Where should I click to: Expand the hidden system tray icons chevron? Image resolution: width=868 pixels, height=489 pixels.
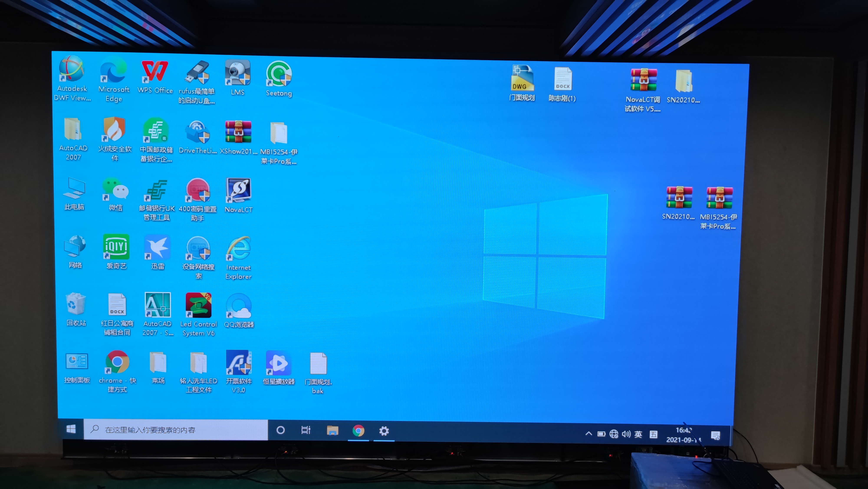pyautogui.click(x=588, y=434)
